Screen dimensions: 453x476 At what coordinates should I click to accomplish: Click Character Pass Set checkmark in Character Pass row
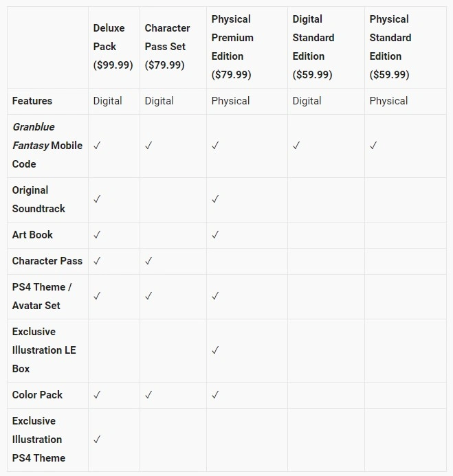coord(148,261)
